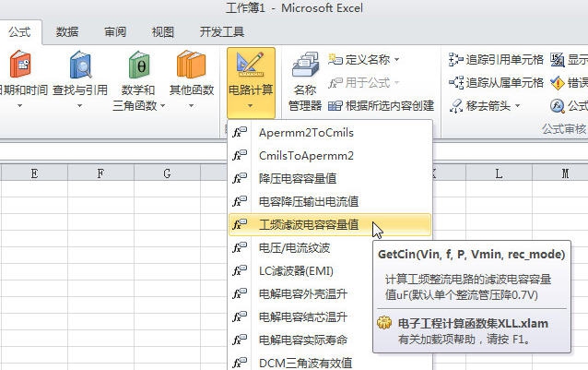Image resolution: width=588 pixels, height=370 pixels.
Task: Open the 日期和时间 function library icon
Action: point(20,64)
